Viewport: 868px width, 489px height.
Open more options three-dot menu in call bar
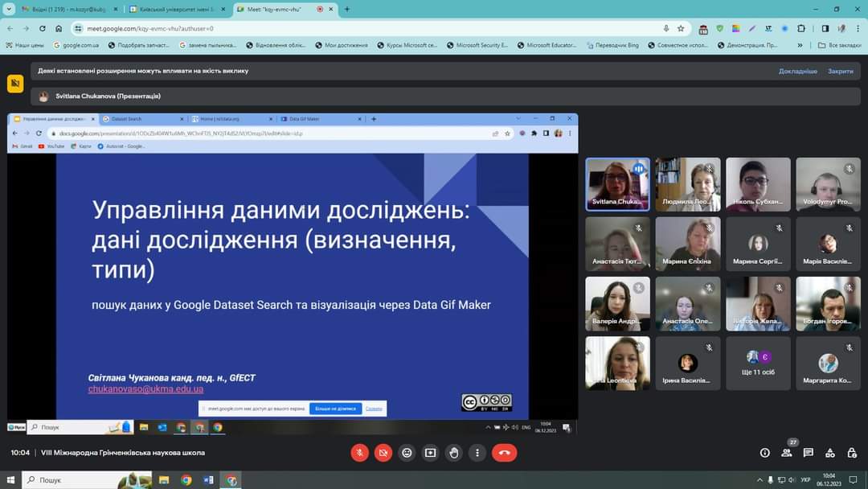477,453
